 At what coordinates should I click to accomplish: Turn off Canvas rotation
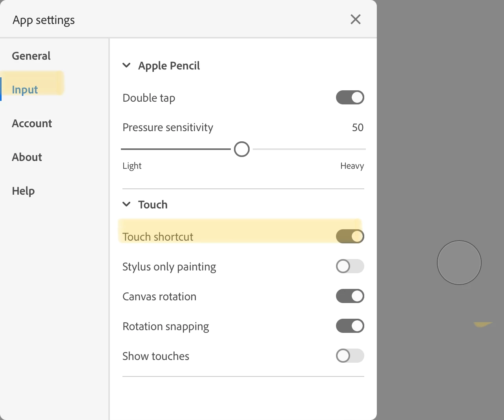click(350, 296)
